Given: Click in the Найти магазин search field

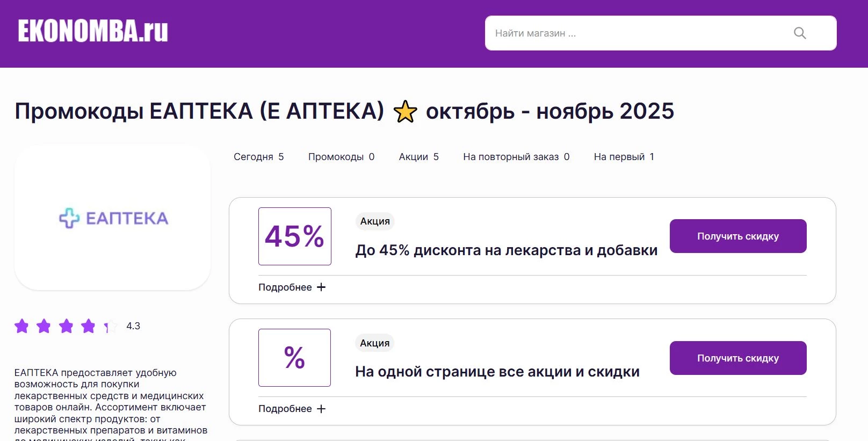Looking at the screenshot, I should (661, 33).
